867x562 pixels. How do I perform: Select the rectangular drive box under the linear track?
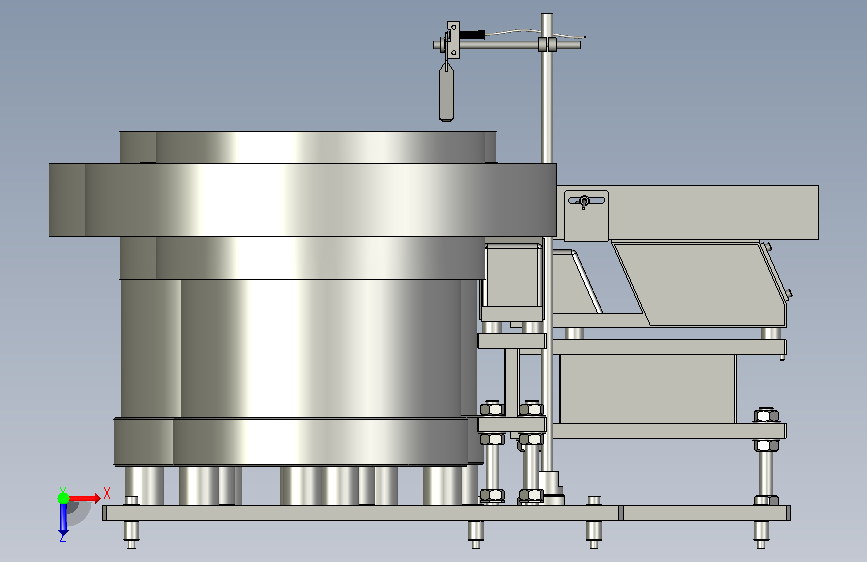coord(647,389)
